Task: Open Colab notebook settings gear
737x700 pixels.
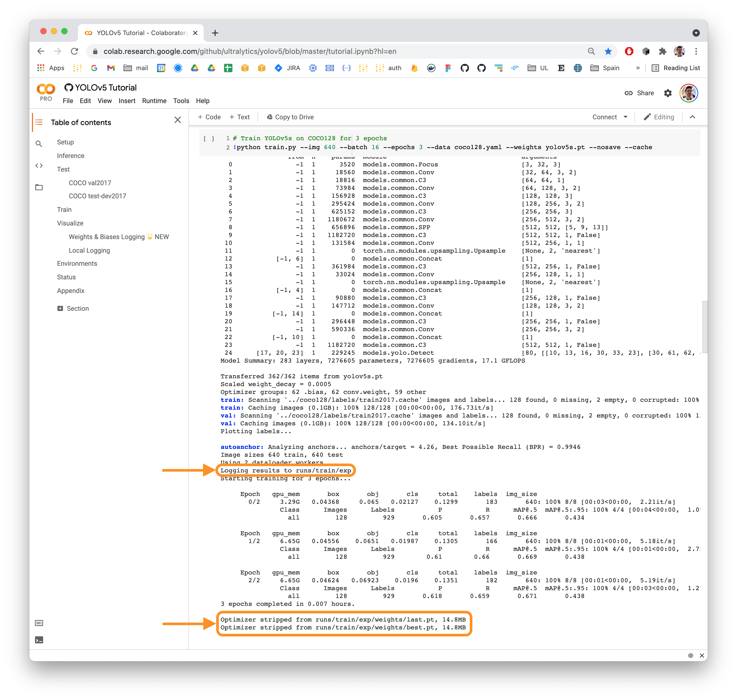Action: point(668,93)
